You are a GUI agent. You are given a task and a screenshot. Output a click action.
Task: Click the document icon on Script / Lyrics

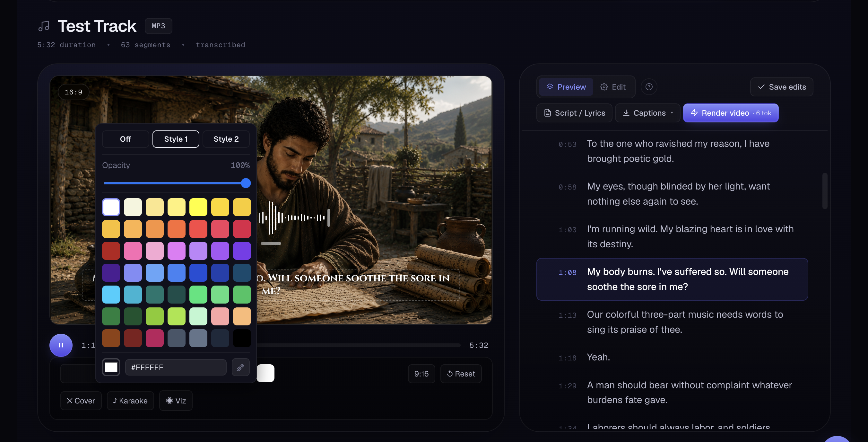coord(548,113)
